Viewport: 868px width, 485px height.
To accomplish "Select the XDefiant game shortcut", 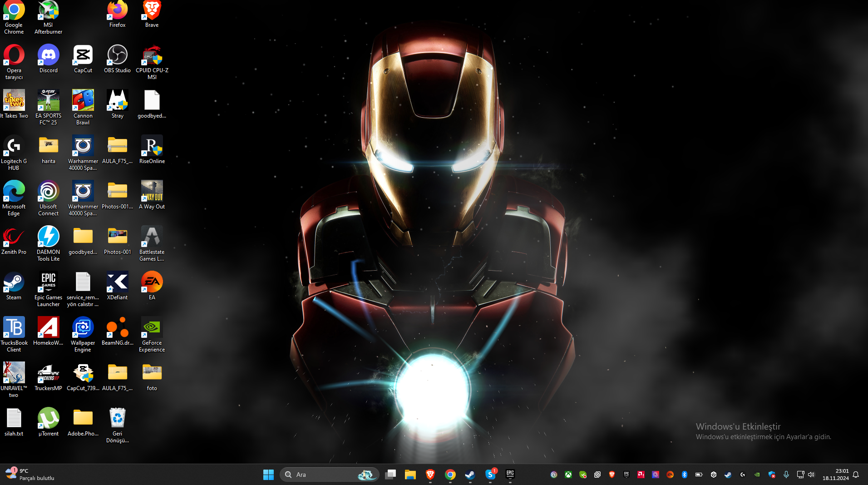I will click(118, 286).
